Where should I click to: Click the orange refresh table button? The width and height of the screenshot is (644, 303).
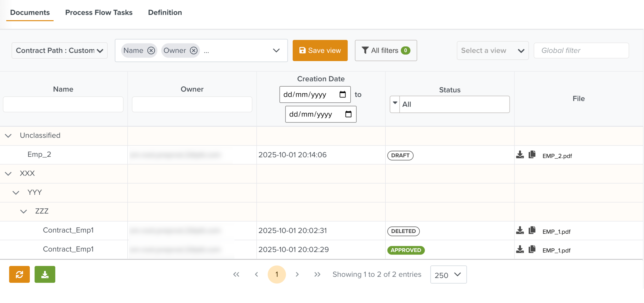[19, 274]
